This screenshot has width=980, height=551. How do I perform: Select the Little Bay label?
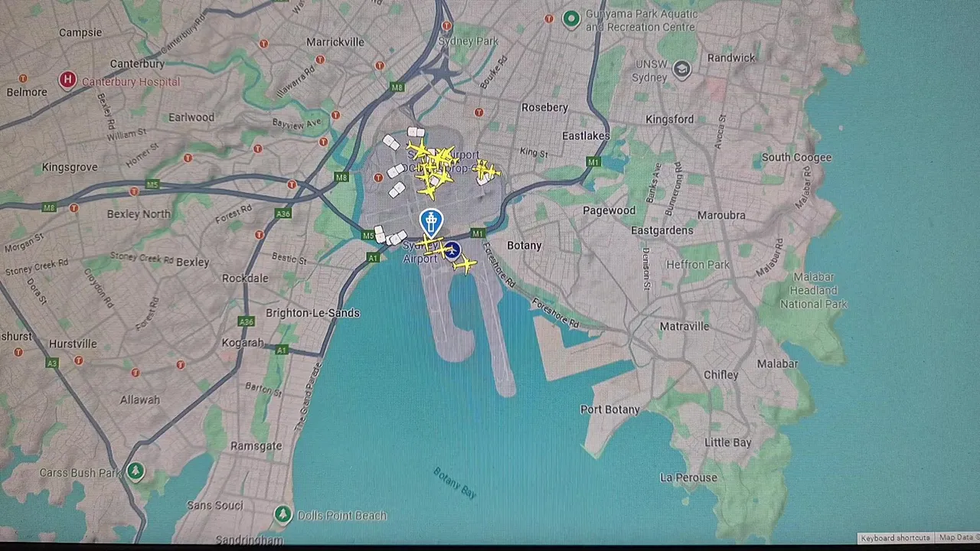[727, 442]
